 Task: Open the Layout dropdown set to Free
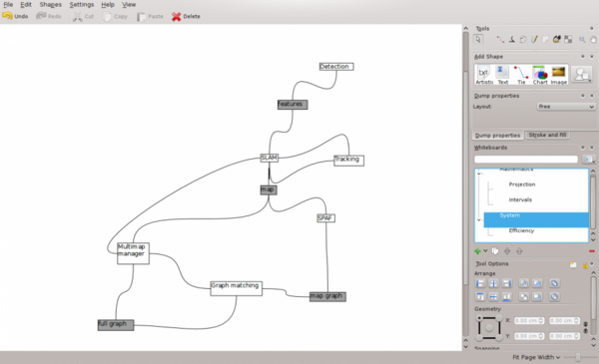coord(566,107)
